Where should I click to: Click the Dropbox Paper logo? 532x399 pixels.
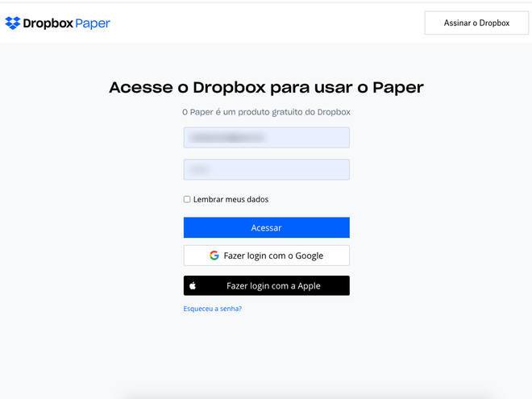coord(58,23)
